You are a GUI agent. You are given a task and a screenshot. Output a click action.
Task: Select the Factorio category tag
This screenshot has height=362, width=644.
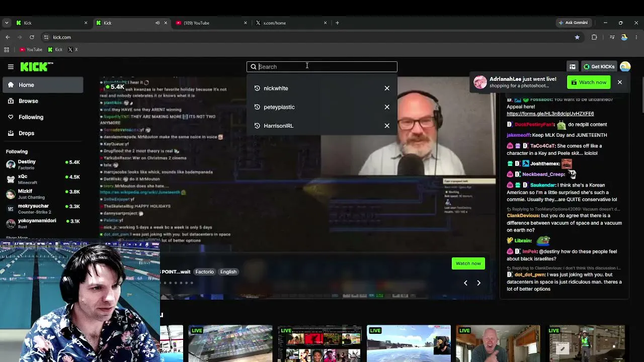(204, 272)
